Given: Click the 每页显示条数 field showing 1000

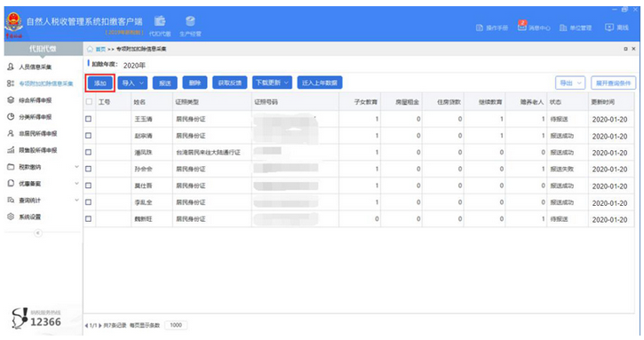Looking at the screenshot, I should [x=176, y=325].
